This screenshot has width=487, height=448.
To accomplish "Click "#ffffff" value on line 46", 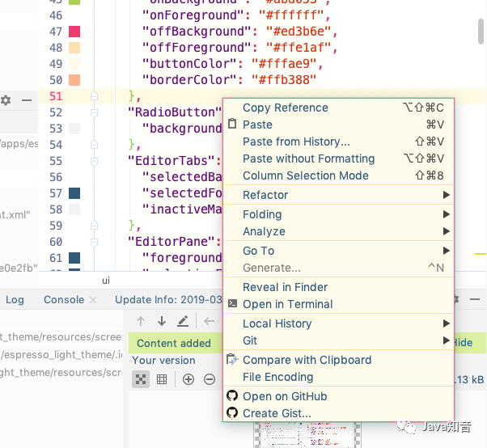I will (291, 15).
